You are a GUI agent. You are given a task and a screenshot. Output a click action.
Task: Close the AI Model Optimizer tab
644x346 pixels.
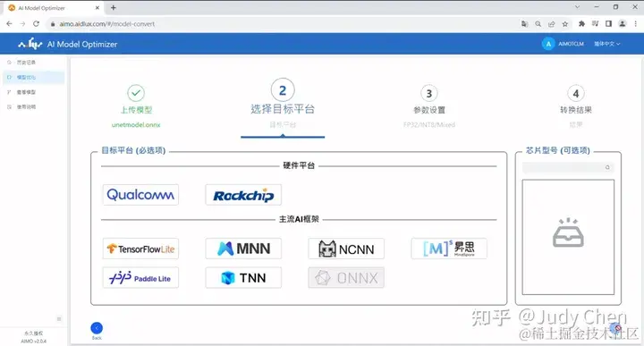(x=97, y=7)
